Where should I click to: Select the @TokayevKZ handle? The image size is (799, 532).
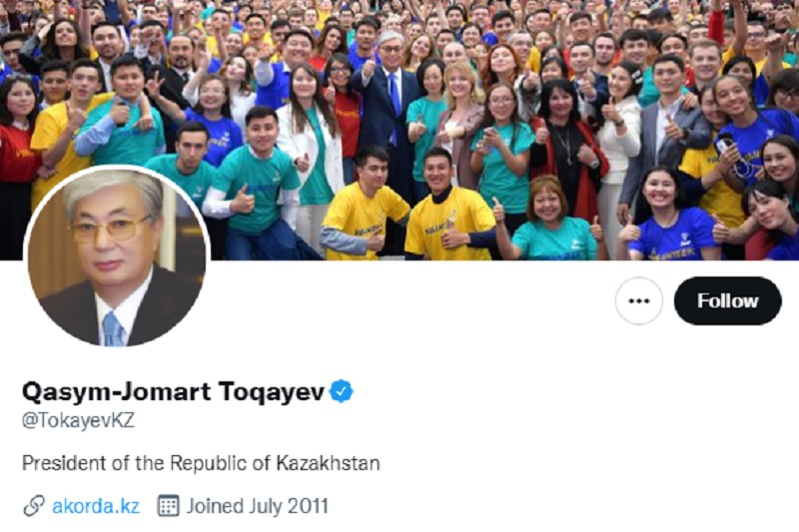tap(78, 420)
